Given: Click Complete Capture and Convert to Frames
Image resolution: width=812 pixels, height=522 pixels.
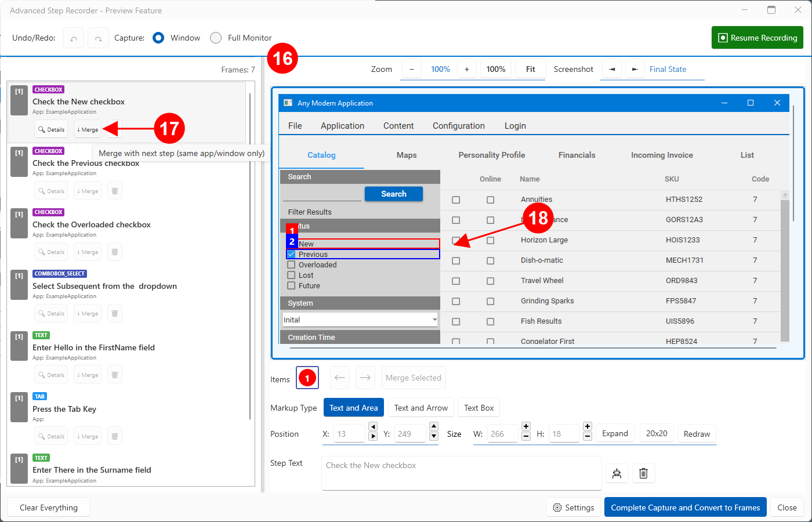Looking at the screenshot, I should click(x=685, y=507).
